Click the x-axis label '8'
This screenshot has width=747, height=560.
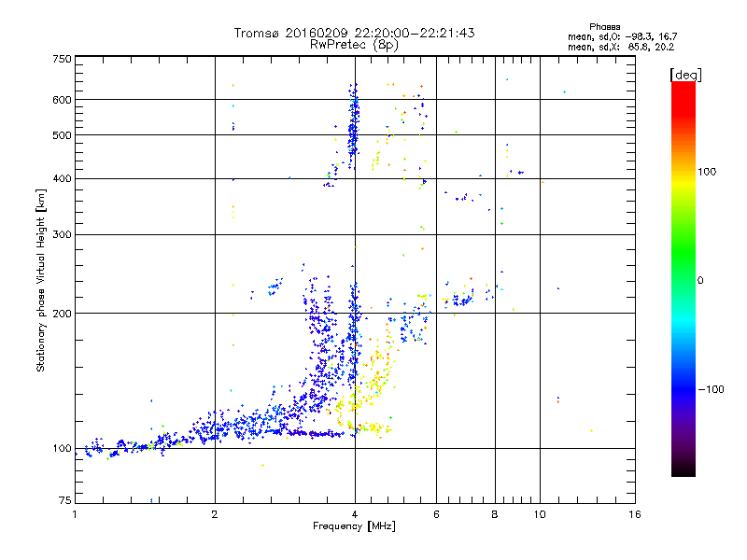[x=495, y=514]
